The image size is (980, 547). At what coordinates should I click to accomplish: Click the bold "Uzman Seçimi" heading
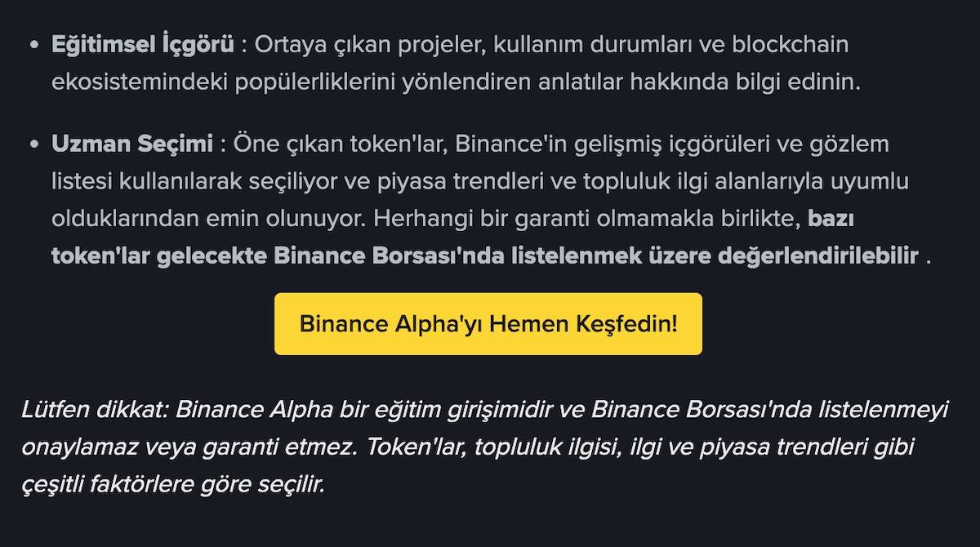131,145
